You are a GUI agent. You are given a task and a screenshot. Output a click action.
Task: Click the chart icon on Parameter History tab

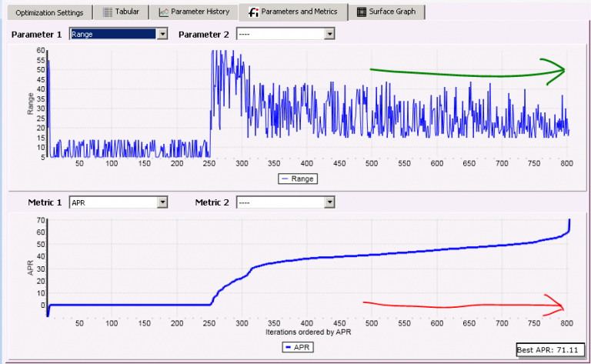click(x=164, y=12)
